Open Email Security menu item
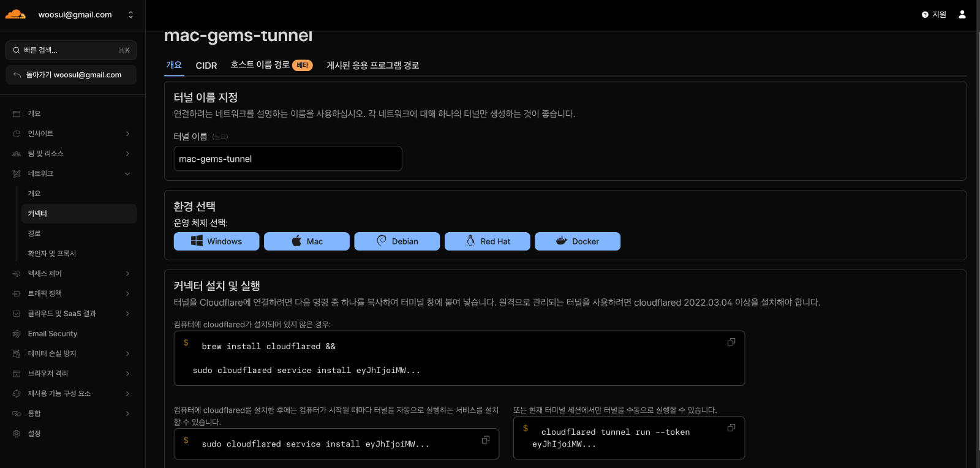 [x=53, y=334]
